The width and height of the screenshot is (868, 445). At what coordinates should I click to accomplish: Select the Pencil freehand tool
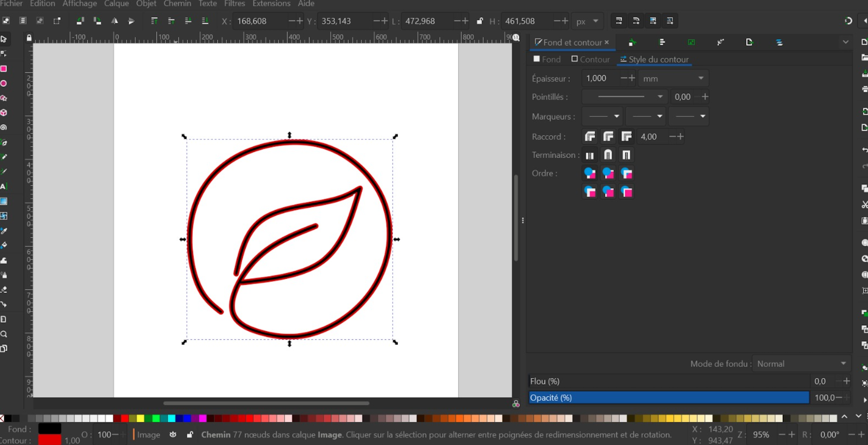tap(4, 157)
